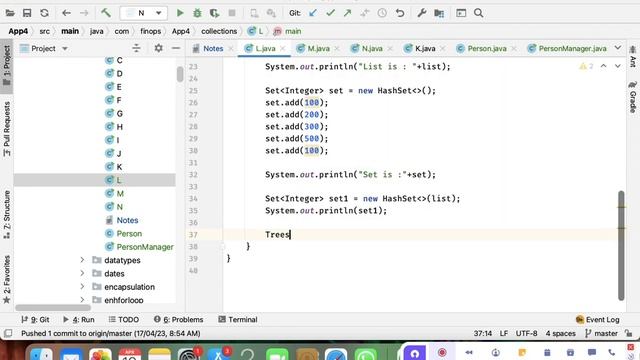The width and height of the screenshot is (640, 360).
Task: Click the stop execution square button
Action: coord(232,13)
